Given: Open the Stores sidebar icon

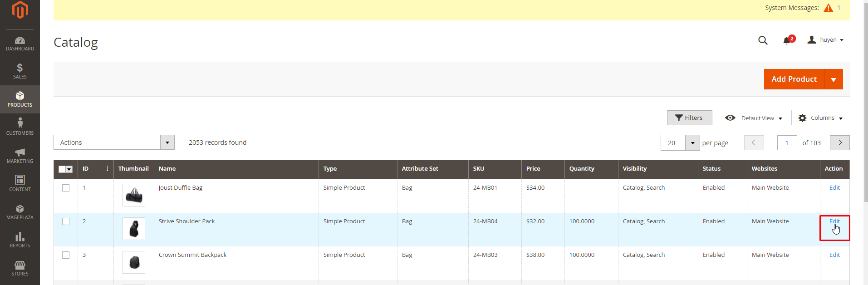Looking at the screenshot, I should pyautogui.click(x=20, y=268).
